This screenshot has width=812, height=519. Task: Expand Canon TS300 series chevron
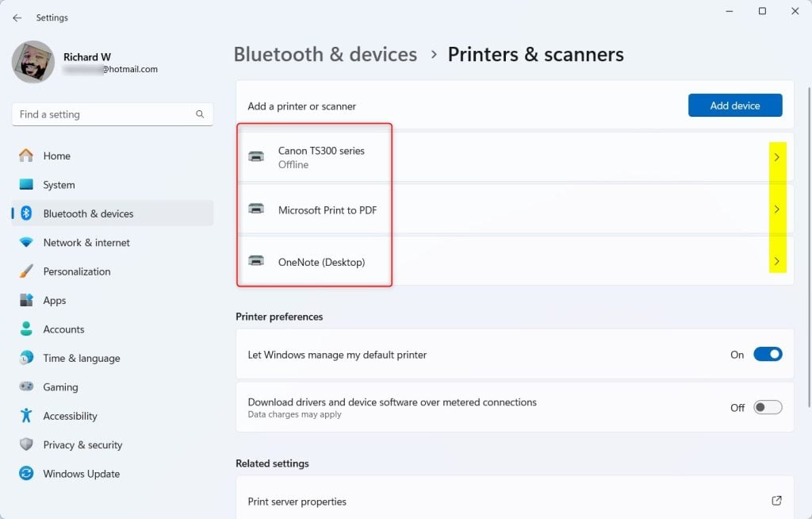click(x=777, y=157)
